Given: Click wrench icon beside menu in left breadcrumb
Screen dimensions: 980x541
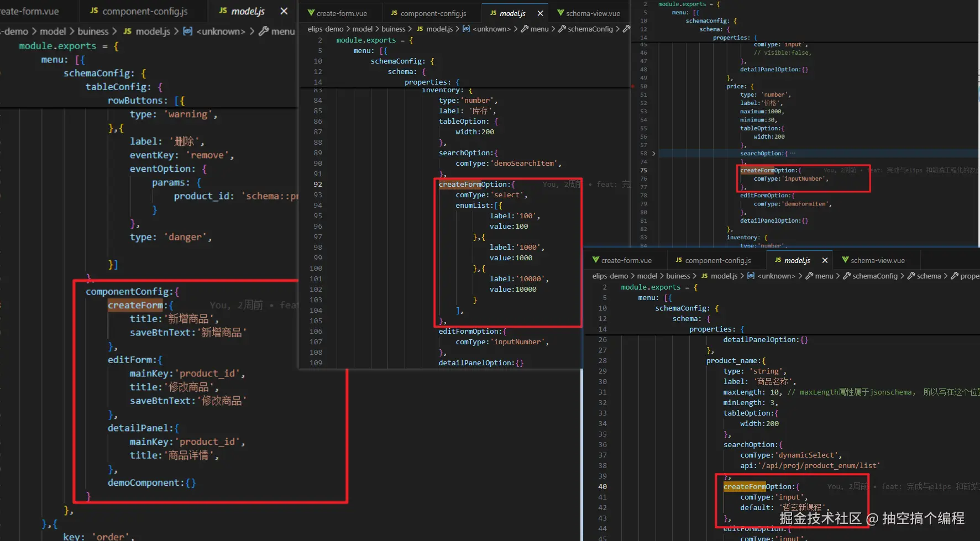Looking at the screenshot, I should [x=264, y=31].
